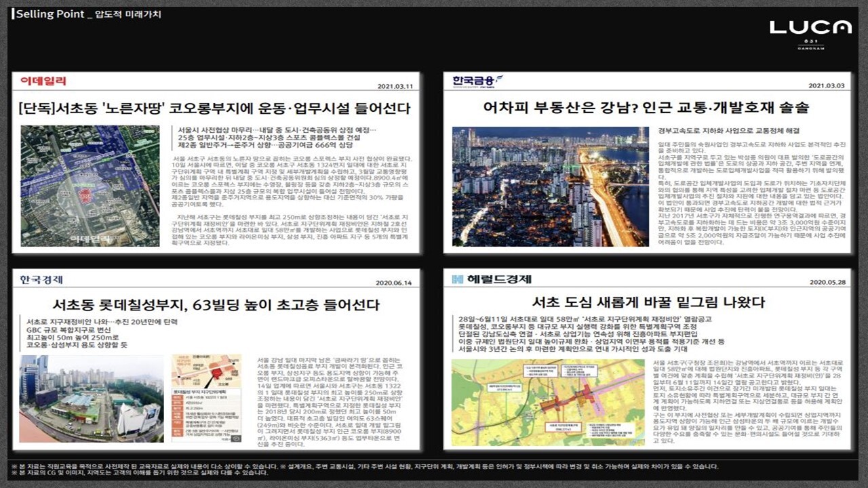Click the 한국경제 newspaper logo
Screen dimensions: 868x488
coord(42,279)
